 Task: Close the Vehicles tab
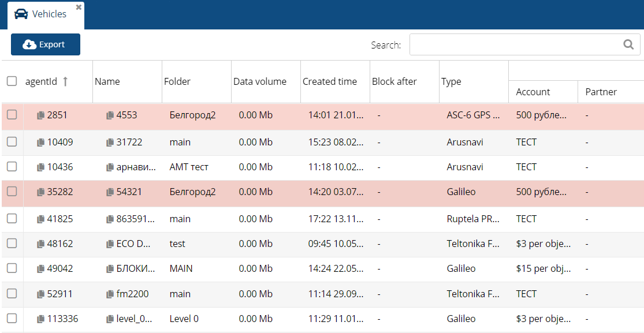coord(79,7)
